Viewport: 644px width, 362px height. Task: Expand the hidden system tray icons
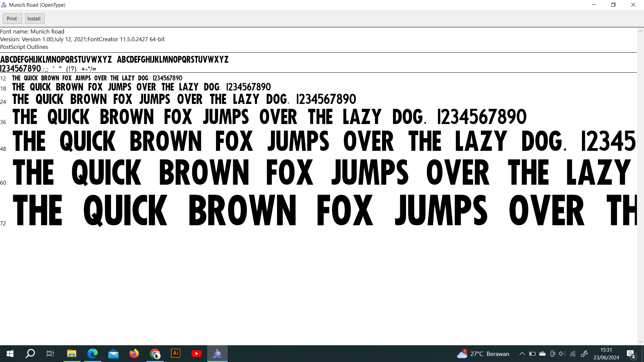522,354
